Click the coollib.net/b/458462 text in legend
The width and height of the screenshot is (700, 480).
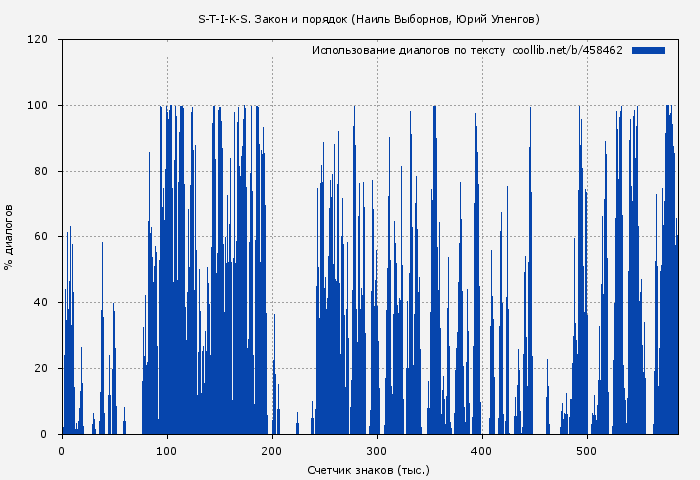567,50
